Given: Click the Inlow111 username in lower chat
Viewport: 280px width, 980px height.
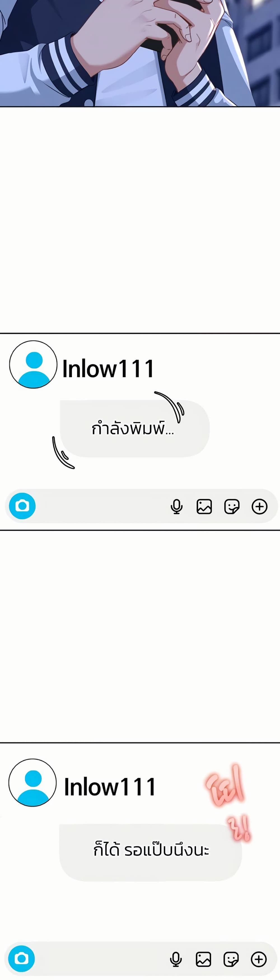Looking at the screenshot, I should tap(110, 787).
